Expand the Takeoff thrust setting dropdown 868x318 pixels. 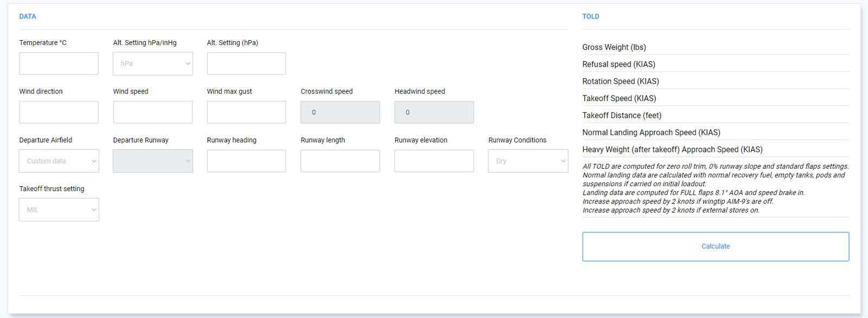pos(59,209)
